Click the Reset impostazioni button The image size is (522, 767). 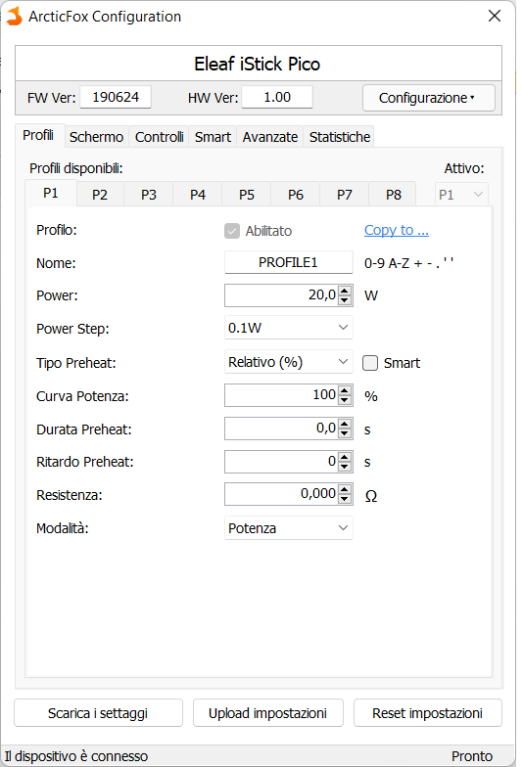pos(427,713)
